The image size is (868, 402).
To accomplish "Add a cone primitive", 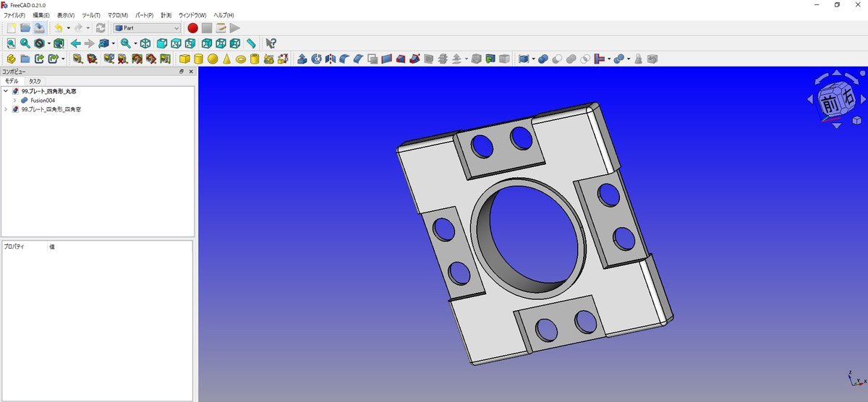I will coord(226,59).
